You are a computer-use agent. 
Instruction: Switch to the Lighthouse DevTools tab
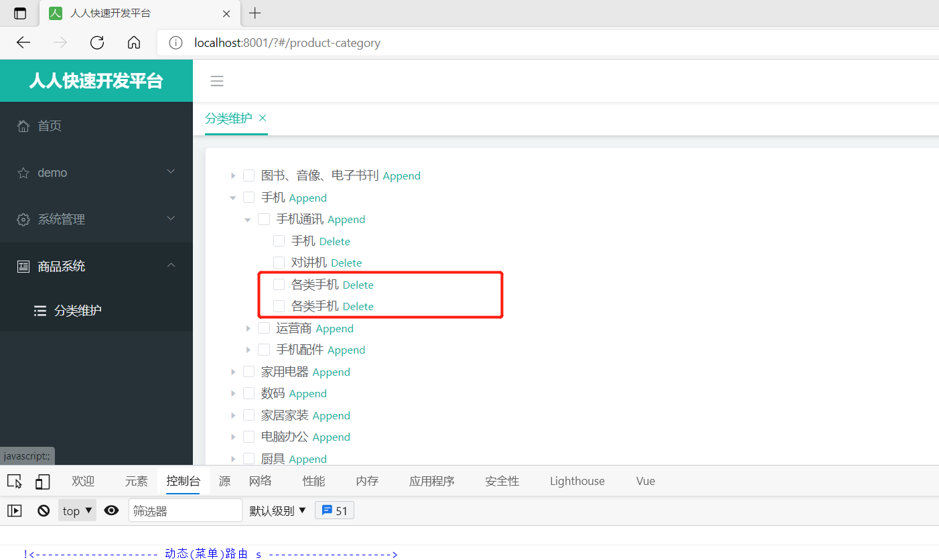577,481
